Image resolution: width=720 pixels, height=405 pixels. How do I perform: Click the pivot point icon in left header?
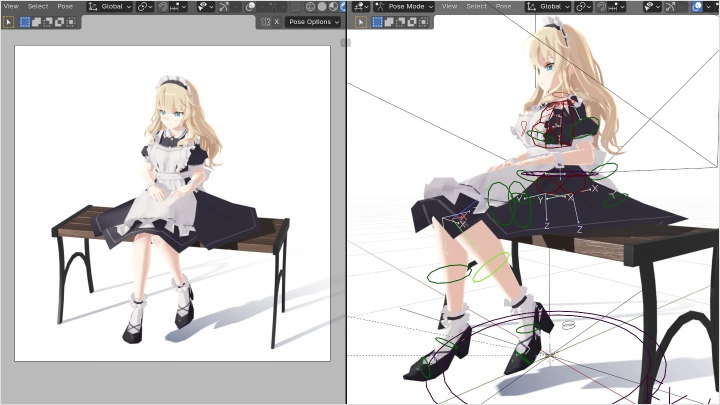pos(145,6)
